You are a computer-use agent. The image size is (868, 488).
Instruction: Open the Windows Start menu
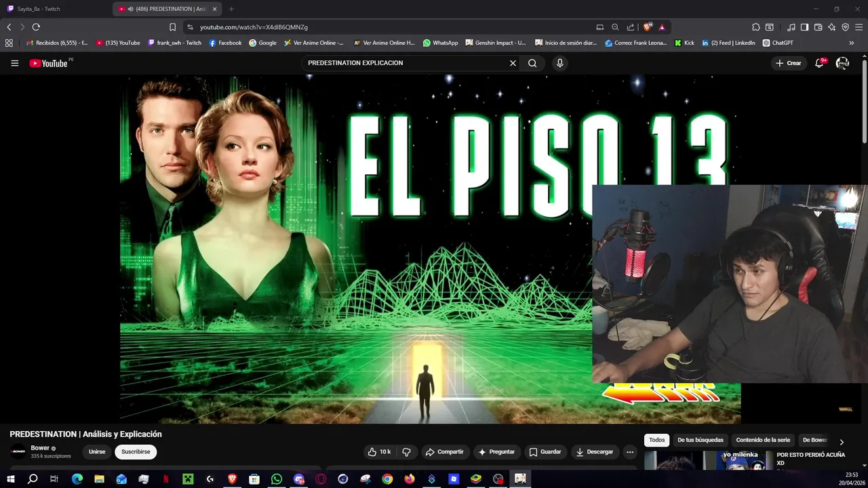point(10,479)
